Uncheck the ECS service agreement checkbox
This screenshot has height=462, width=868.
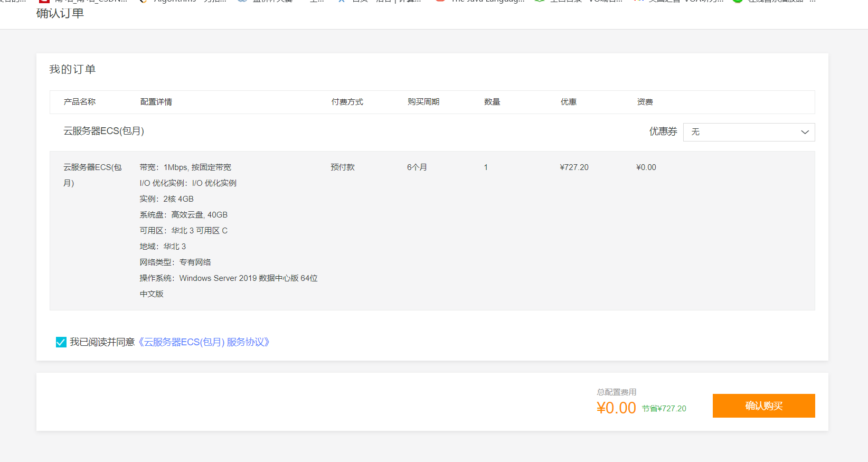point(61,342)
